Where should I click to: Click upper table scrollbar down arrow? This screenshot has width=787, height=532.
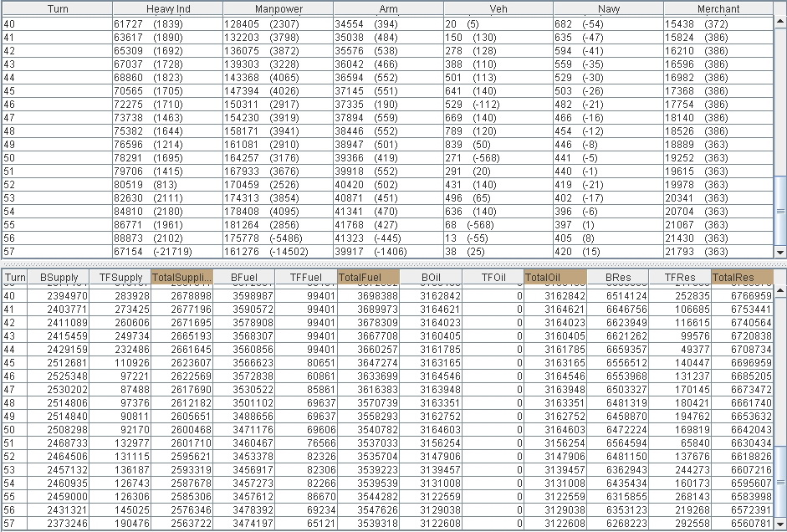(x=780, y=253)
